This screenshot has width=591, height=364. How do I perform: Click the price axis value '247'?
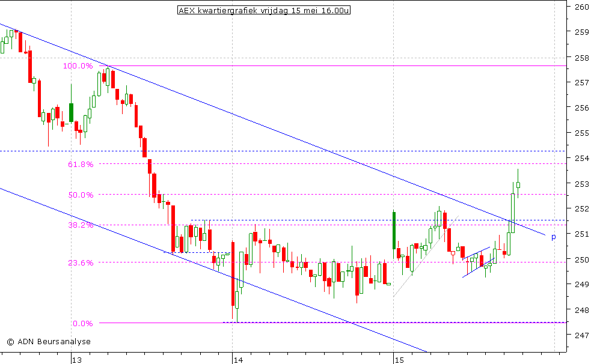[x=581, y=335]
